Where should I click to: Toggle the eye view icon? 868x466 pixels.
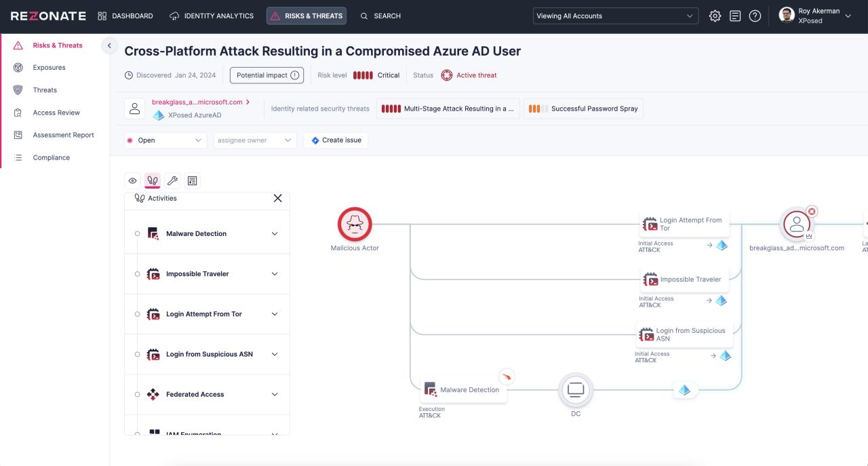132,180
